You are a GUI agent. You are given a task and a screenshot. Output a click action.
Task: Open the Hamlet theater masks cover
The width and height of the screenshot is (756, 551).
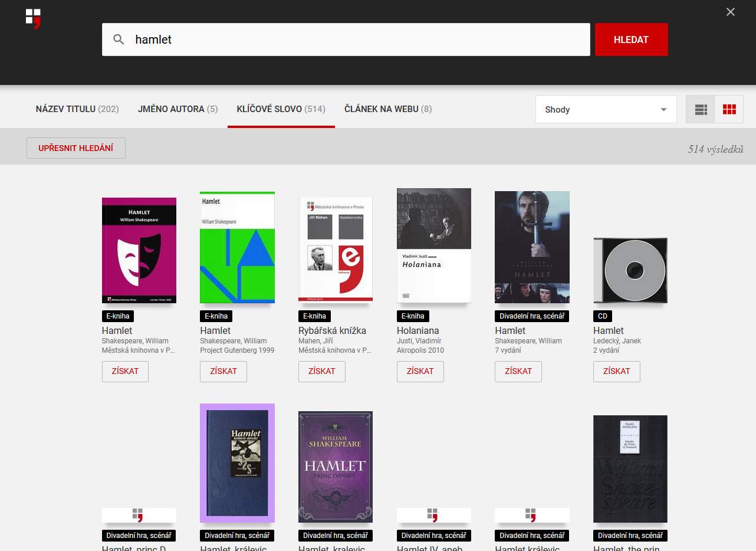[x=139, y=250]
